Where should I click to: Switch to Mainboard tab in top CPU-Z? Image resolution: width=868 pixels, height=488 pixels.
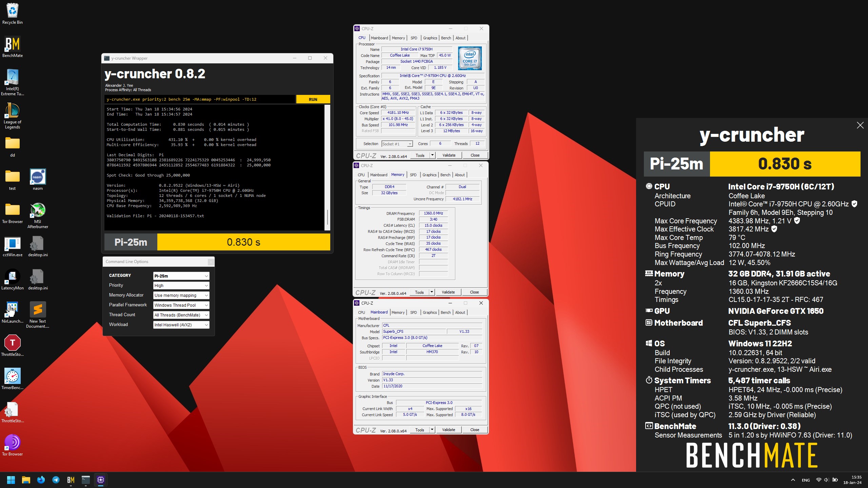coord(379,38)
